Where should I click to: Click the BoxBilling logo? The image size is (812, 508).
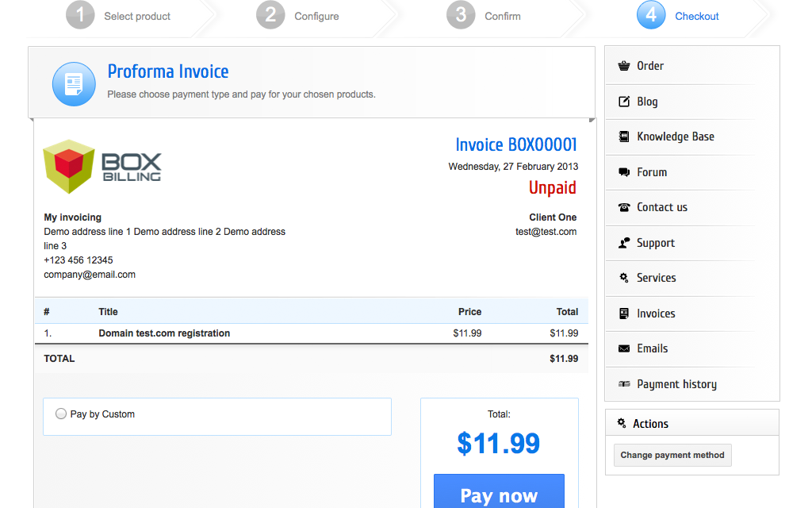pyautogui.click(x=101, y=167)
